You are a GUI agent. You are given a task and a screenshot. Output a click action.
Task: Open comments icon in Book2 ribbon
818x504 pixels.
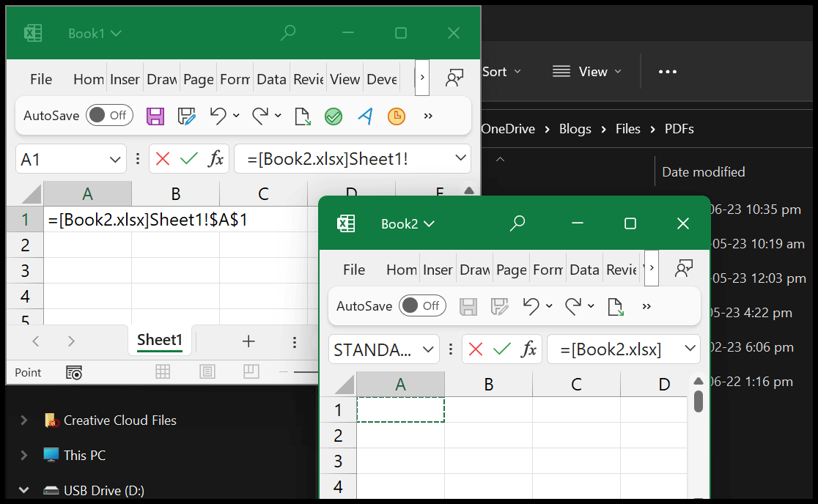(x=684, y=268)
